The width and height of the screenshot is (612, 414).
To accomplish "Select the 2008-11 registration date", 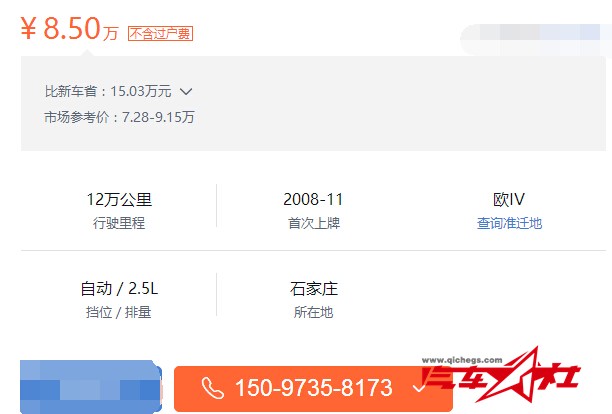I will [313, 199].
